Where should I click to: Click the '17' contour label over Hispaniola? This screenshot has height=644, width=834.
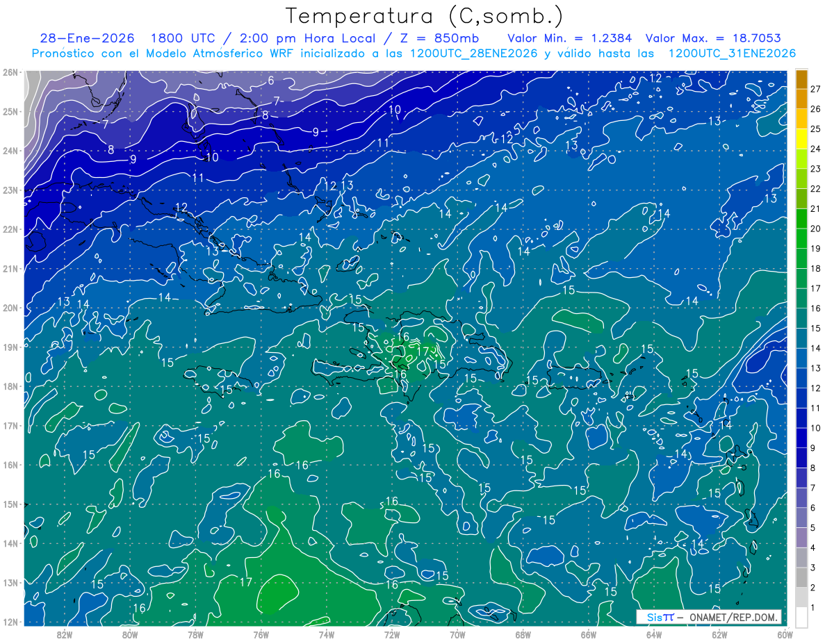423,352
